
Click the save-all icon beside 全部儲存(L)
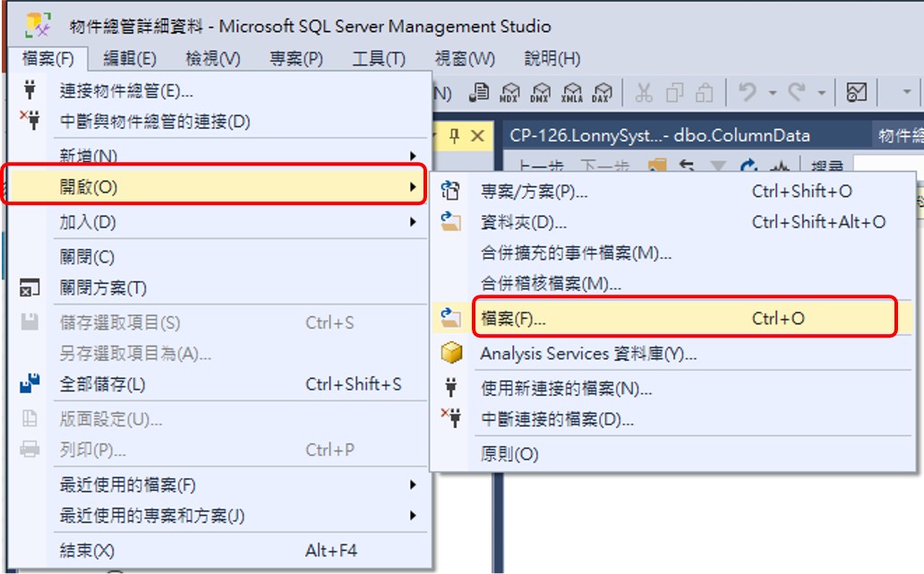[30, 383]
